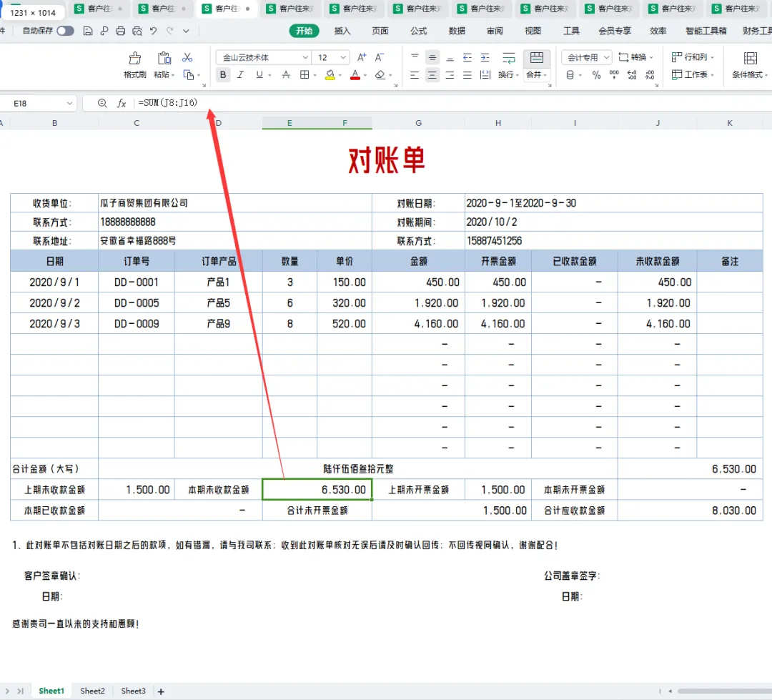Screen dimensions: 772x700
Task: Open the 工作表 worksheet menu
Action: 693,75
